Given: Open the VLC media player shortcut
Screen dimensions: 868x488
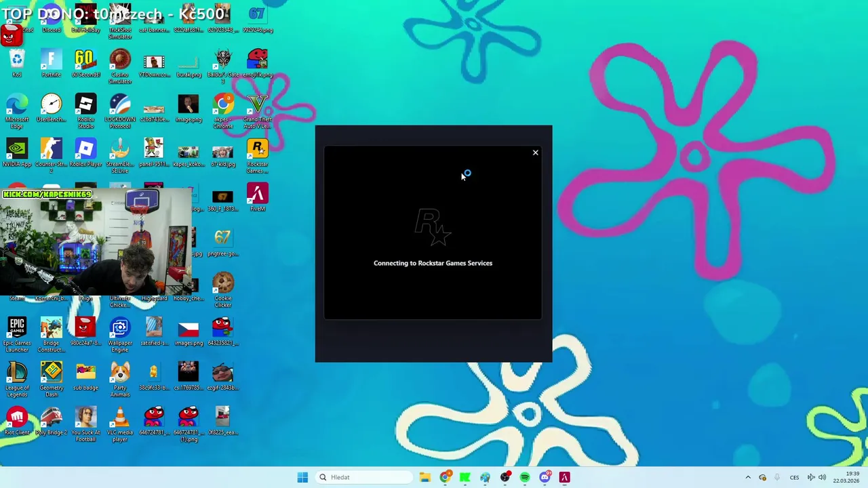Looking at the screenshot, I should pos(120,424).
